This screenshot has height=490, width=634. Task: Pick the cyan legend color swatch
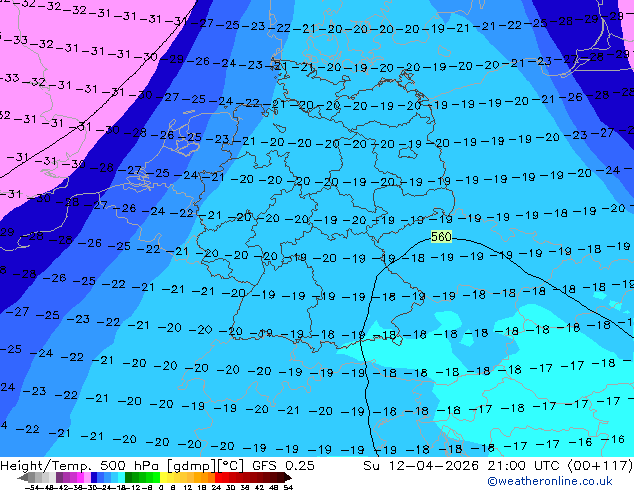[x=121, y=477]
